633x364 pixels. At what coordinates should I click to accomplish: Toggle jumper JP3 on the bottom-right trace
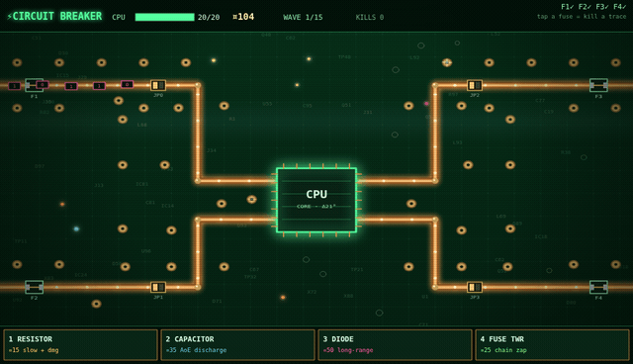[x=475, y=287]
